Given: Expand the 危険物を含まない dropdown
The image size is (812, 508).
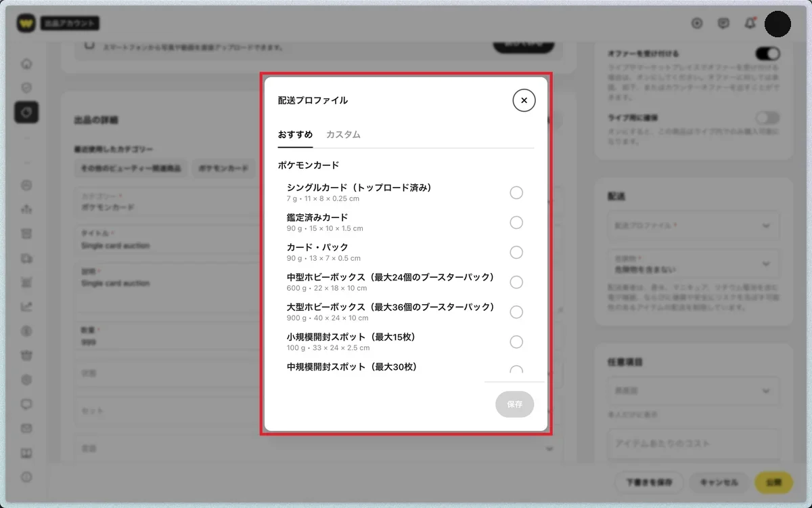Looking at the screenshot, I should pos(692,263).
